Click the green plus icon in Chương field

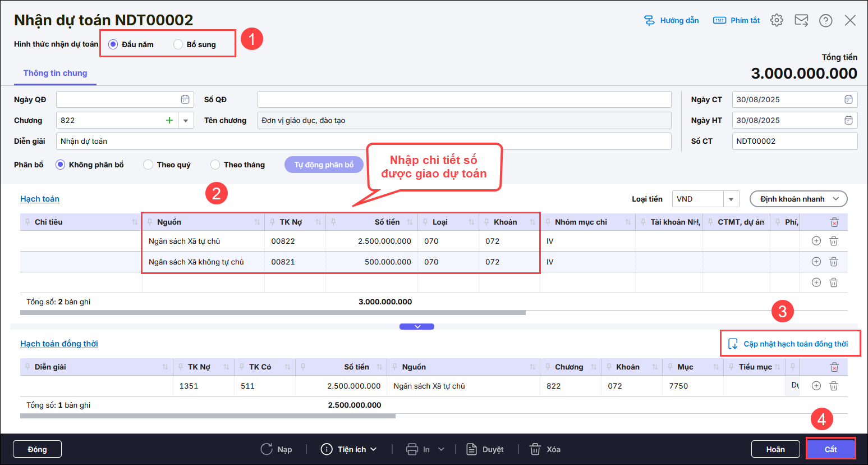click(x=169, y=120)
